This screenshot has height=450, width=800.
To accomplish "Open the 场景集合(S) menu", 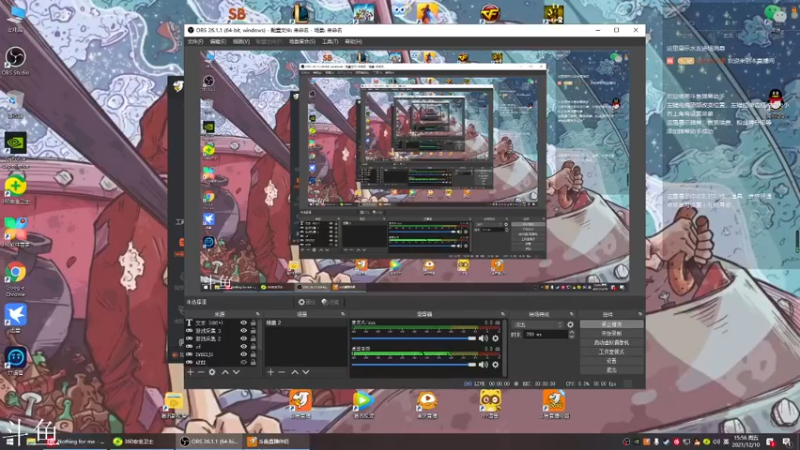I will click(302, 41).
